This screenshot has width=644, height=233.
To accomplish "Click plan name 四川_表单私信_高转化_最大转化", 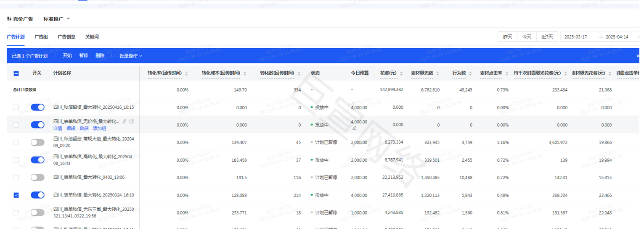I will click(93, 160).
